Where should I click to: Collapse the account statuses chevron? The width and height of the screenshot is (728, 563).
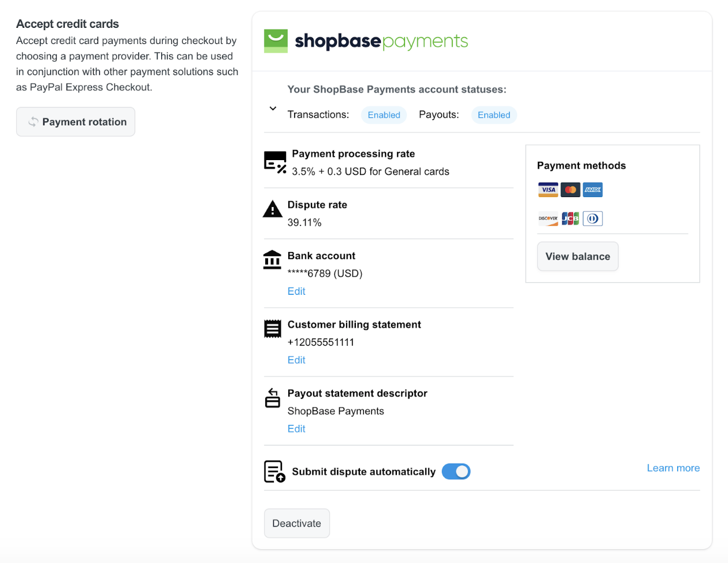[273, 108]
